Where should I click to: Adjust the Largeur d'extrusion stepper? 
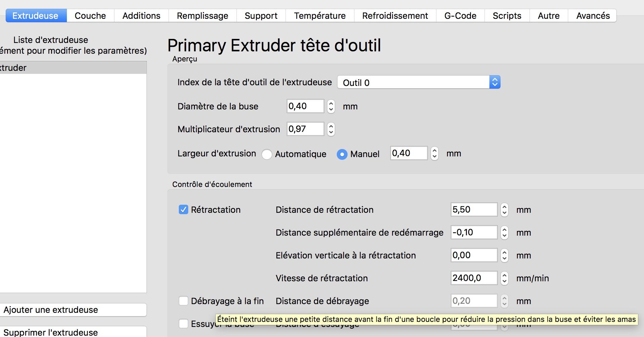pos(435,153)
